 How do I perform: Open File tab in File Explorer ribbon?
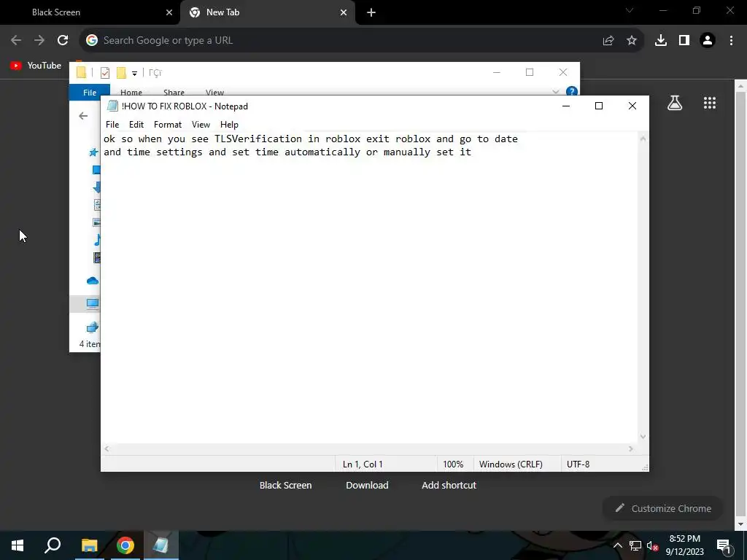[x=90, y=92]
